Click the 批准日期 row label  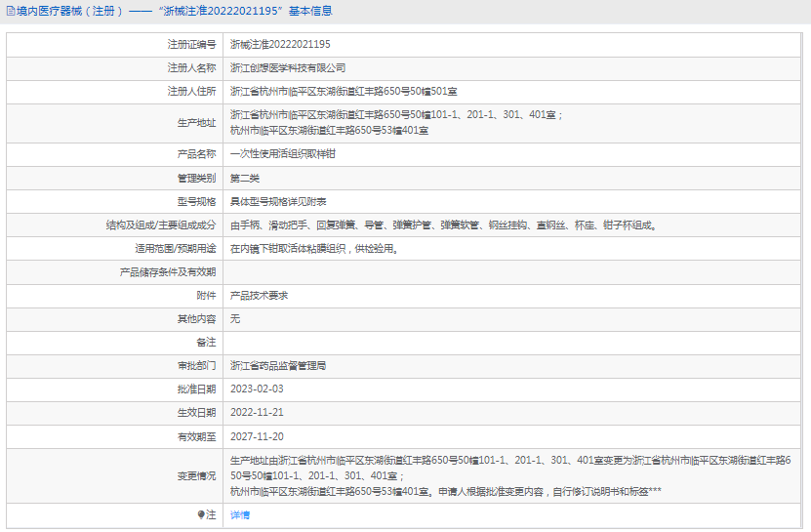click(196, 389)
